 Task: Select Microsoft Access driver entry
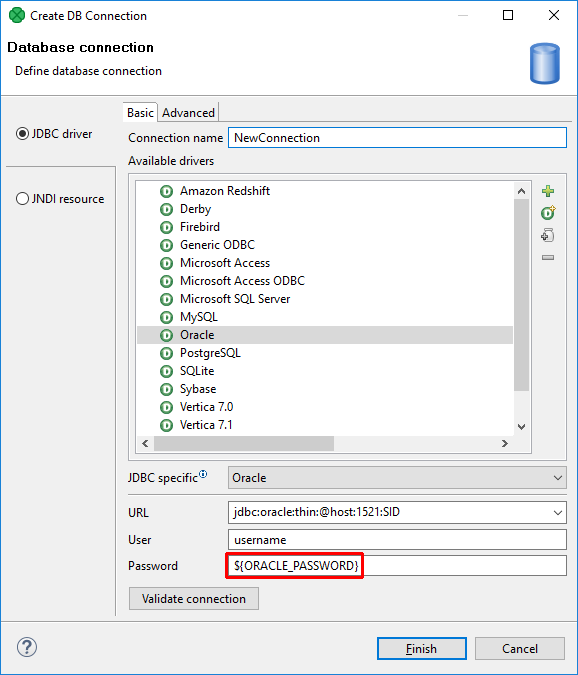point(225,263)
